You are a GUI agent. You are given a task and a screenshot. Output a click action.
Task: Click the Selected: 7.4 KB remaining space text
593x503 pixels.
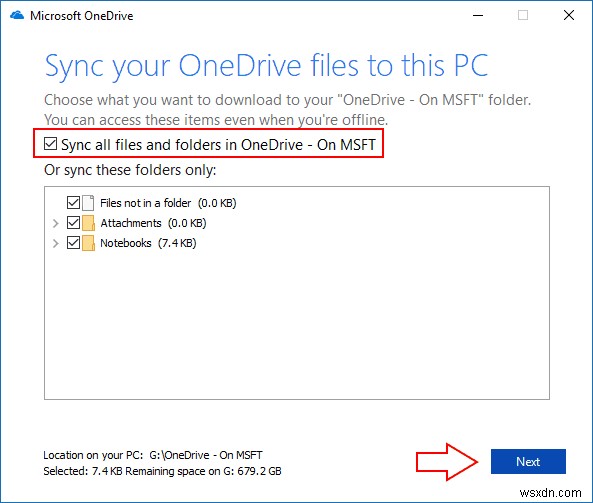[x=162, y=471]
